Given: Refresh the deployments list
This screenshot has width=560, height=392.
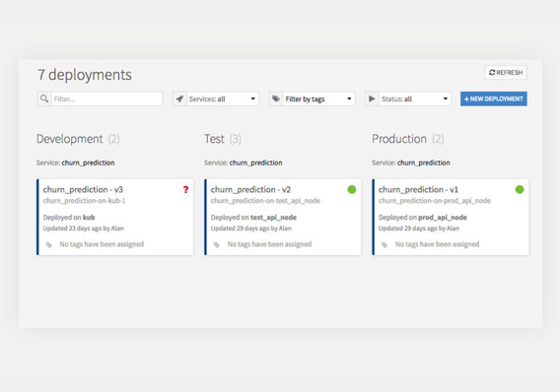Looking at the screenshot, I should 506,73.
